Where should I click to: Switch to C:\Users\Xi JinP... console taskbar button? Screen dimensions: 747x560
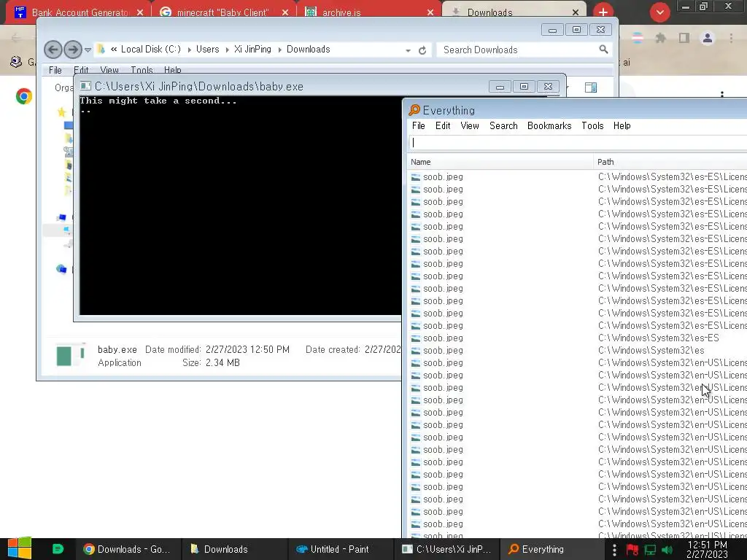click(x=446, y=549)
